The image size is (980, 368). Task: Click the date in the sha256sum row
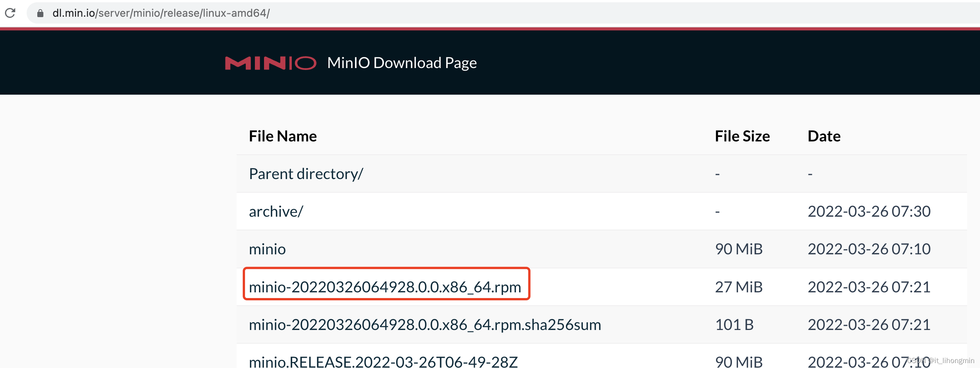(x=869, y=325)
